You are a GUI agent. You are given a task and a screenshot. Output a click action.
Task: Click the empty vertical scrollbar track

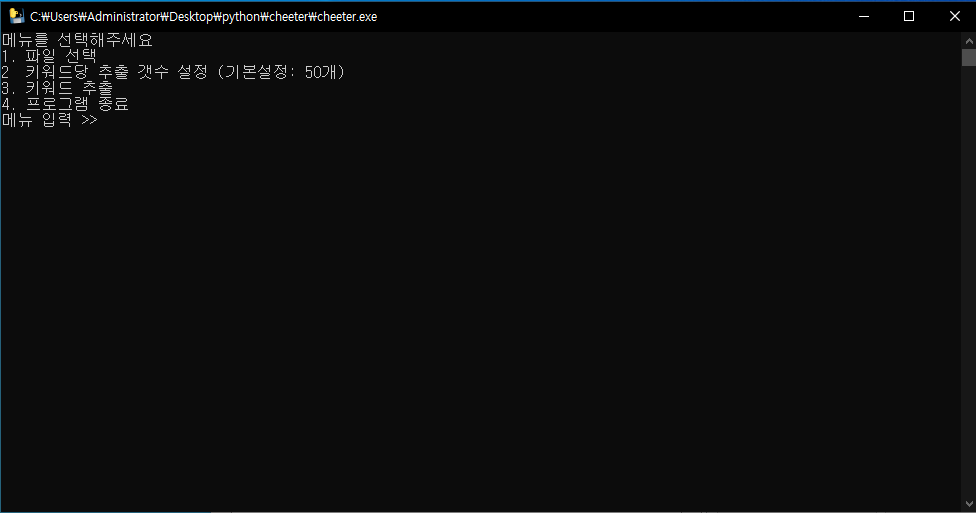(x=968, y=280)
